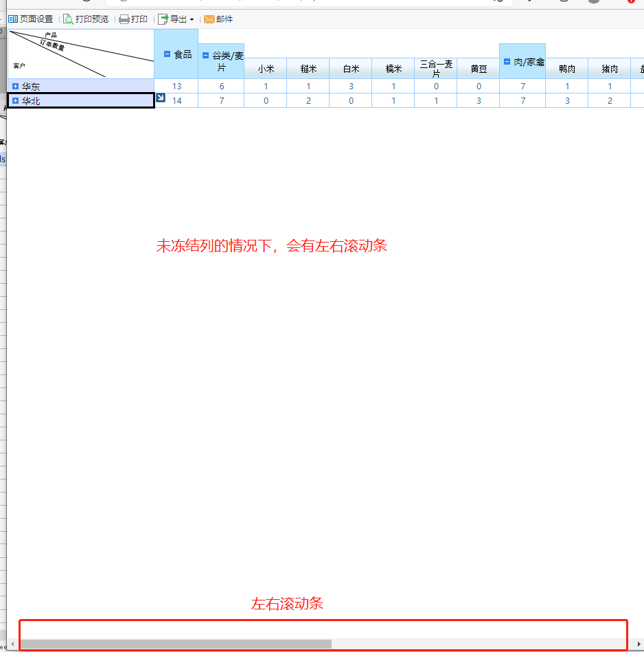Click the 华东 食品 value 13
Screen dimensions: 644x652
tap(176, 86)
